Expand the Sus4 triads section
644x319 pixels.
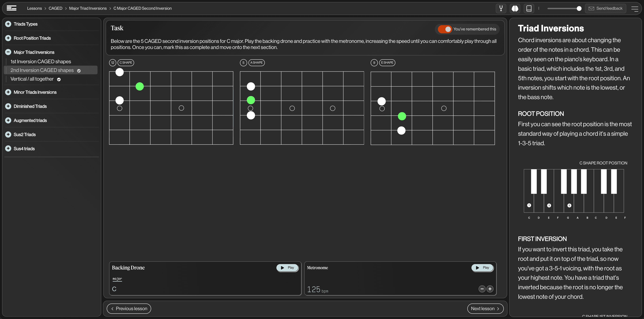[8, 149]
